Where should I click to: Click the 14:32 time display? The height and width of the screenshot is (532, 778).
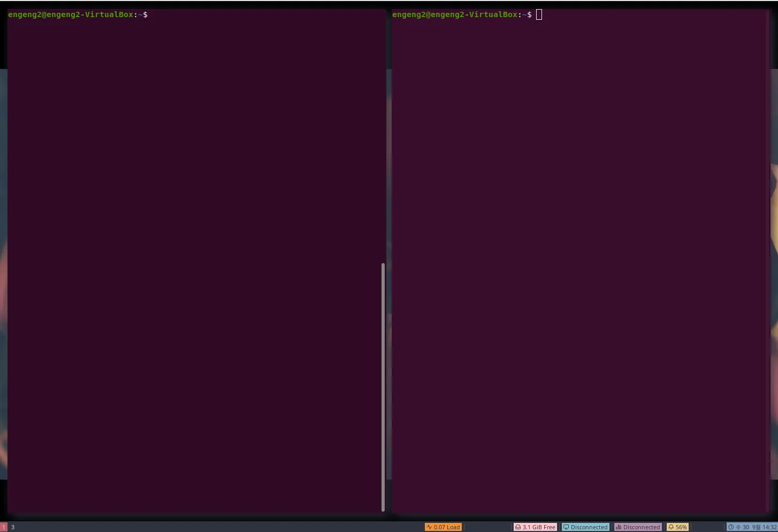(769, 527)
